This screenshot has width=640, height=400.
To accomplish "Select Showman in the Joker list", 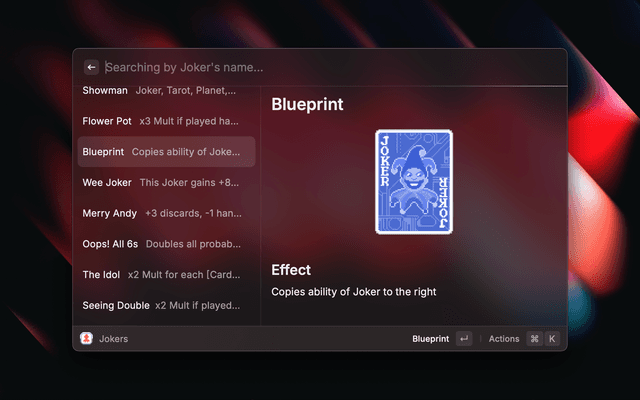I will [167, 91].
